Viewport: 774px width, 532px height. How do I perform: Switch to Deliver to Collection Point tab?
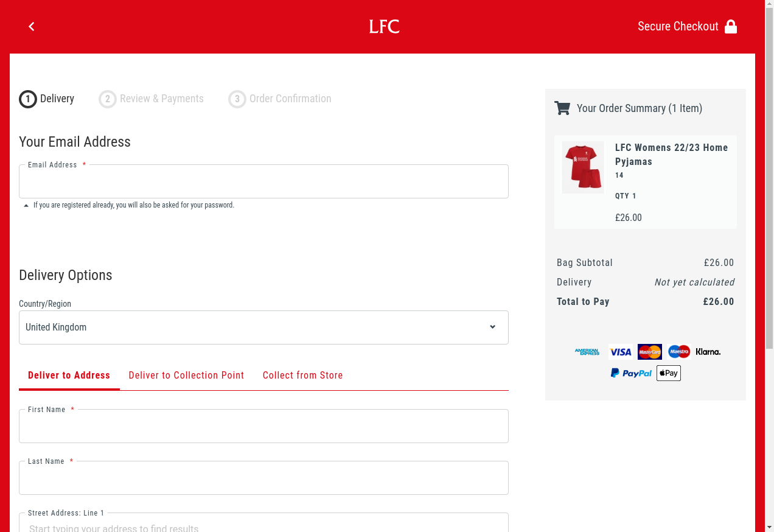tap(186, 376)
